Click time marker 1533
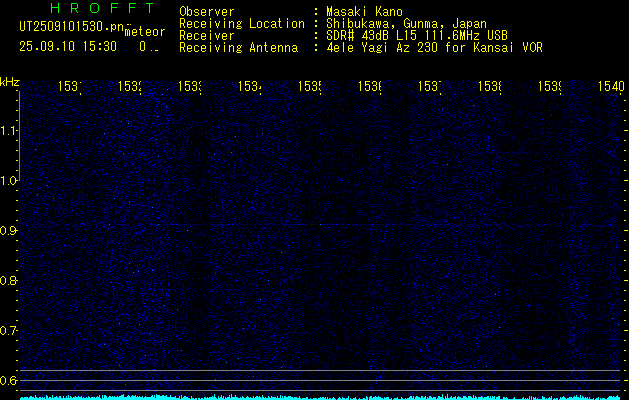This screenshot has width=629, height=400. (190, 86)
